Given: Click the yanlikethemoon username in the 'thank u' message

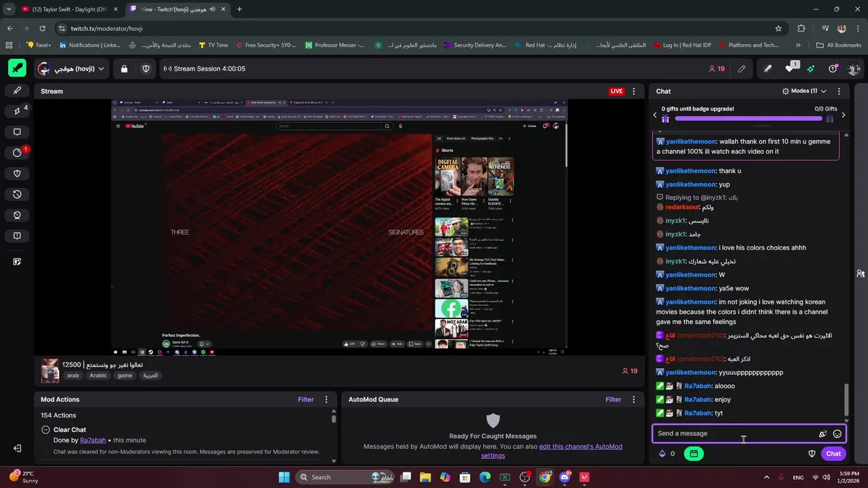Looking at the screenshot, I should [x=690, y=171].
